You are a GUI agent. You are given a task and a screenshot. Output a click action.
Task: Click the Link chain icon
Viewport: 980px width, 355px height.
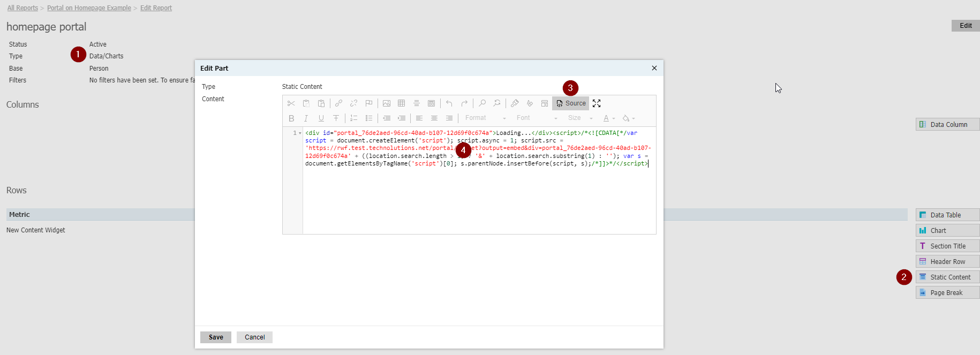coord(338,103)
